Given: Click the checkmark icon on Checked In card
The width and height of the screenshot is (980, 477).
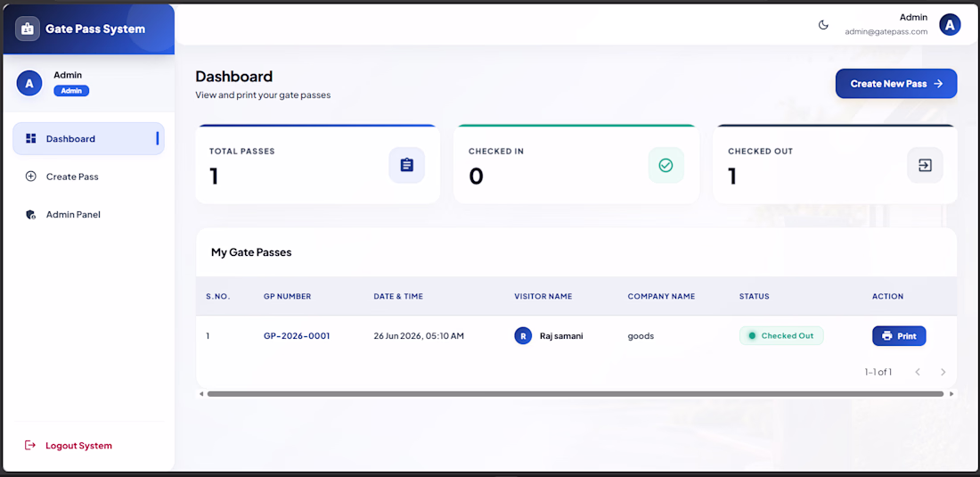Looking at the screenshot, I should pos(666,165).
